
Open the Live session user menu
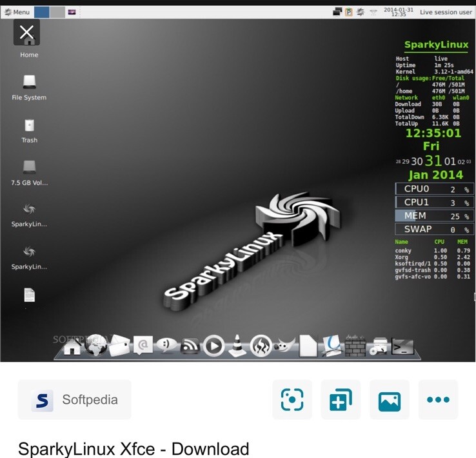(446, 12)
